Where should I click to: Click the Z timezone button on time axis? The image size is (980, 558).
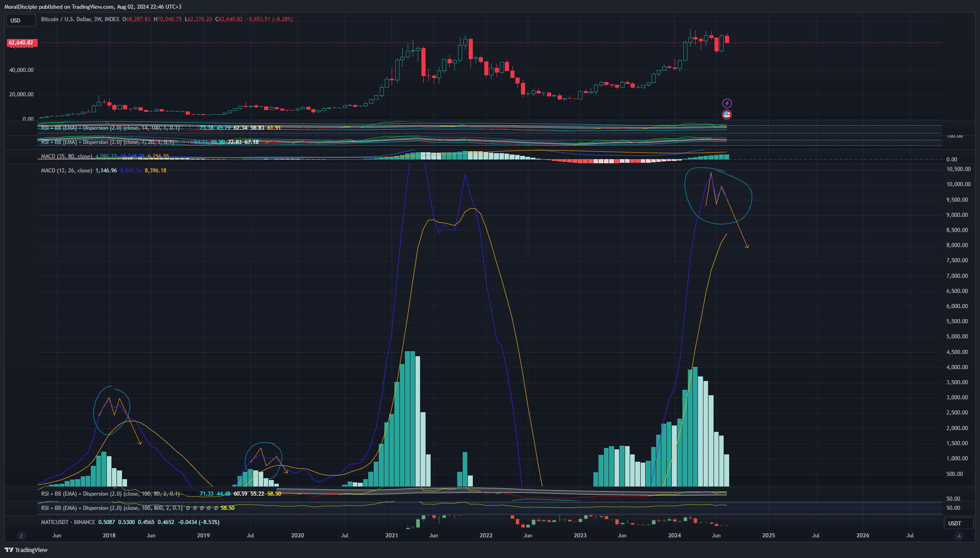tap(21, 536)
